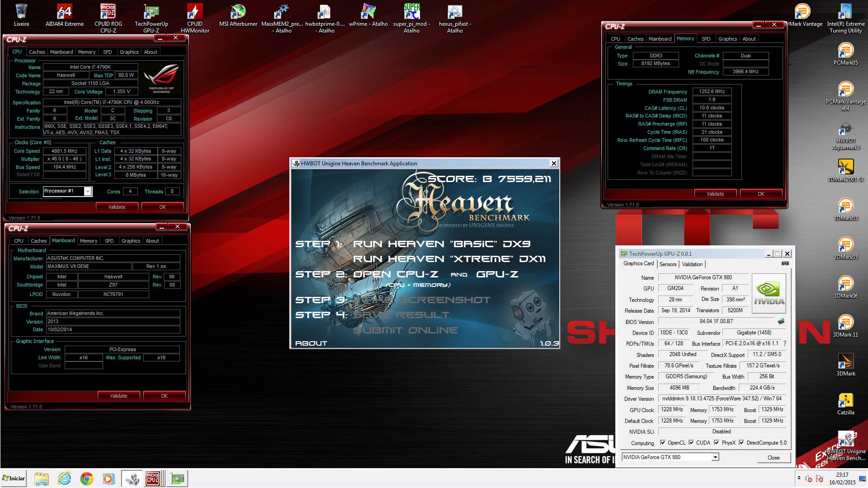This screenshot has width=868, height=488.
Task: Open CPUID HWMonitor desktop shortcut
Action: (195, 18)
